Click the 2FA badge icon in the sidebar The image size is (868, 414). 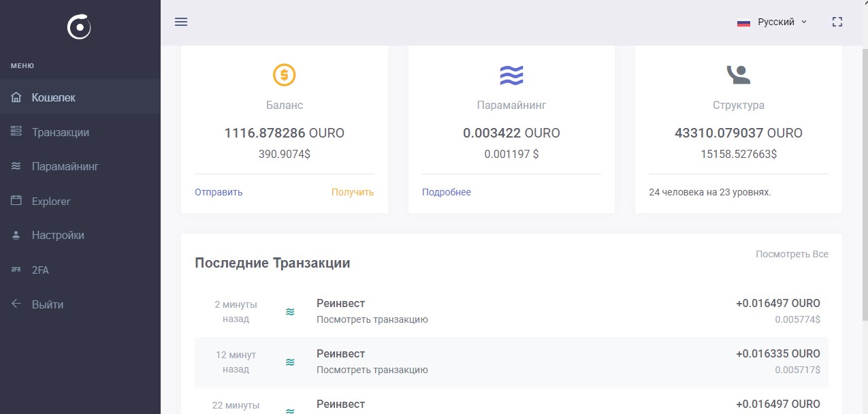click(x=16, y=270)
